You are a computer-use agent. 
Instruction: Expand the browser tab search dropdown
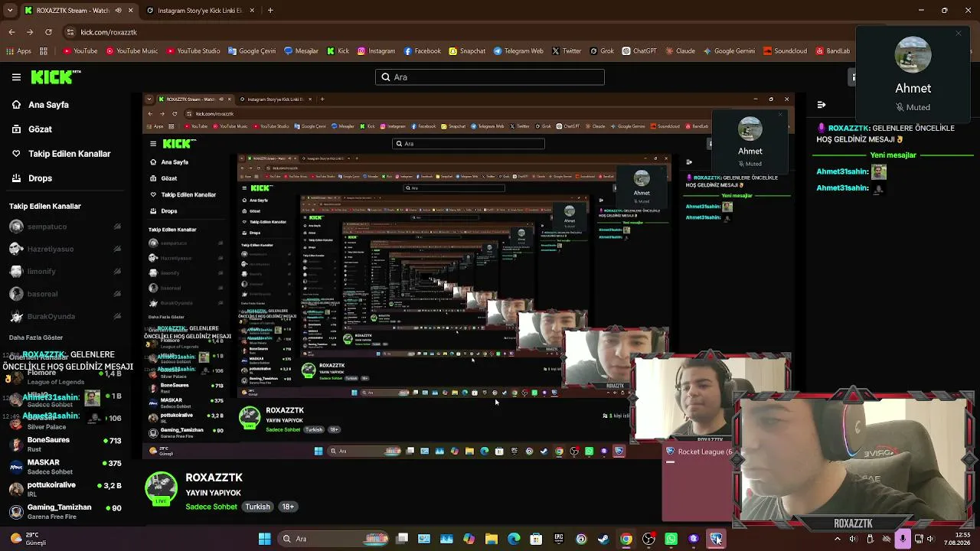(x=10, y=11)
